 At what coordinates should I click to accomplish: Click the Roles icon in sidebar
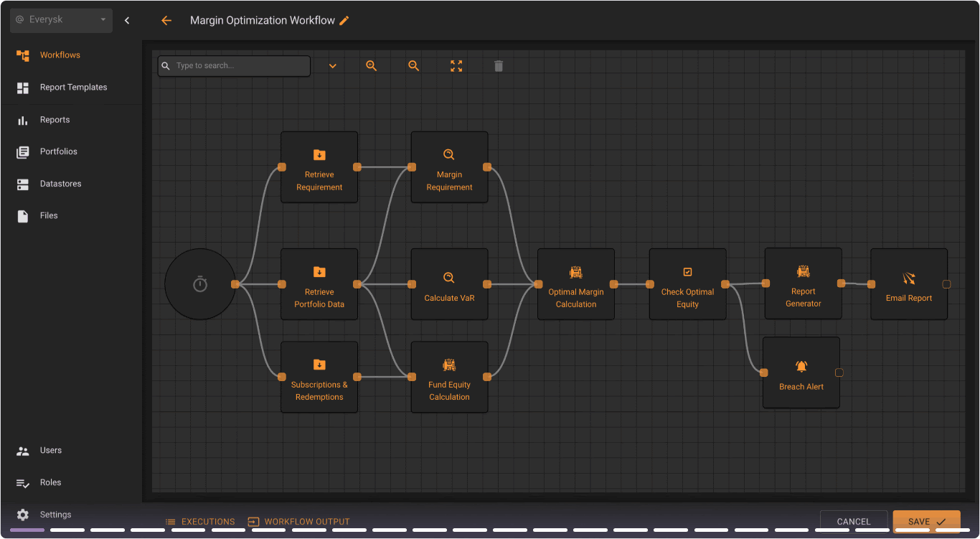(23, 483)
